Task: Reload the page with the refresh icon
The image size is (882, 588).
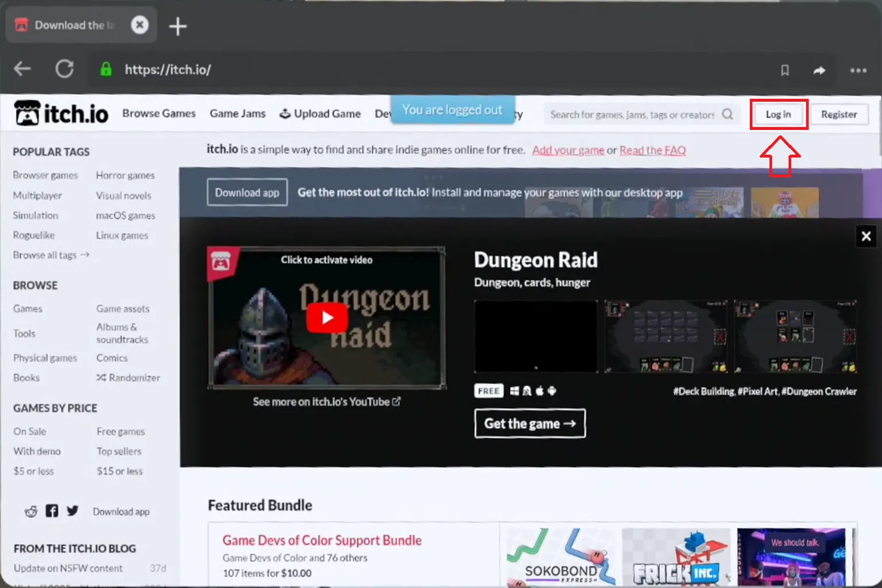Action: 64,69
